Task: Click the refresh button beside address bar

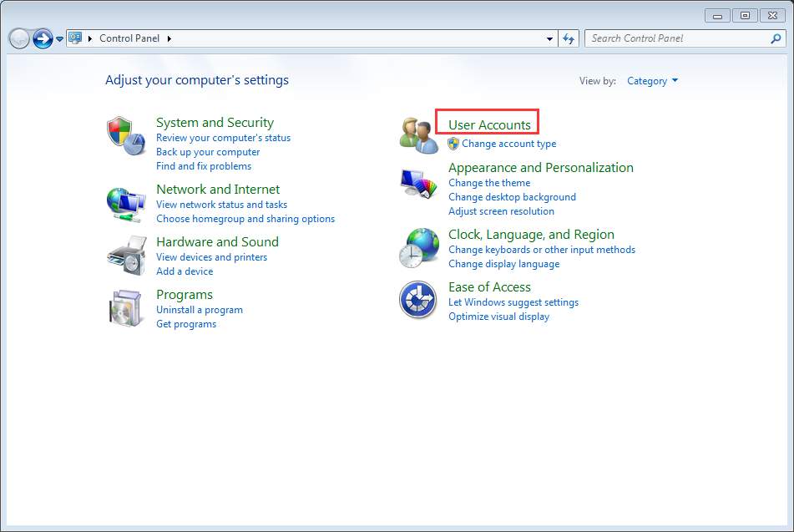Action: [569, 38]
